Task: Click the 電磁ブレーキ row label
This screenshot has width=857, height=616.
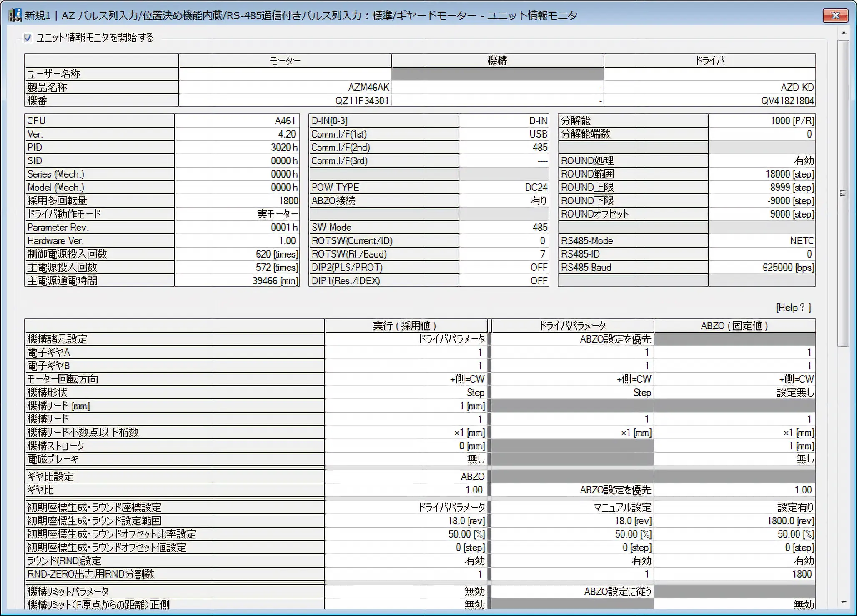Action: tap(175, 459)
